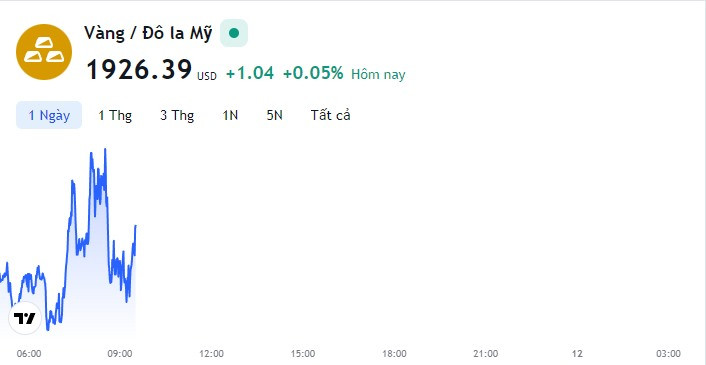706x365 pixels.
Task: Click the Hôm nay label
Action: [378, 74]
